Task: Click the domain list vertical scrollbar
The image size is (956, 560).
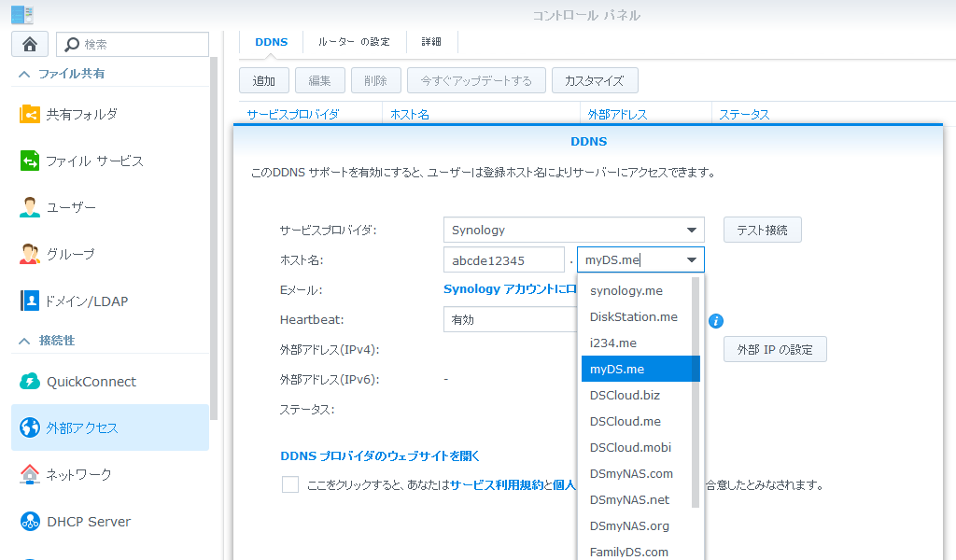Action: pos(695,392)
